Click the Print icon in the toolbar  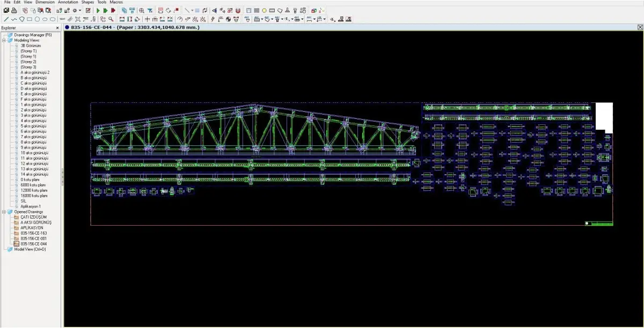click(x=14, y=10)
